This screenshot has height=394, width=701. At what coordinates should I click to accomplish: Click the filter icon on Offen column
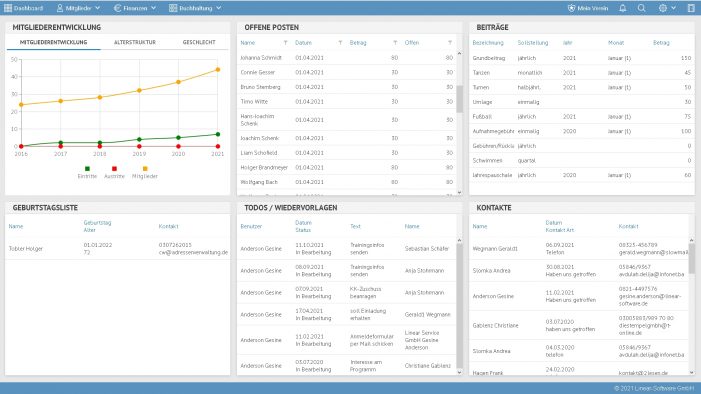click(x=450, y=43)
